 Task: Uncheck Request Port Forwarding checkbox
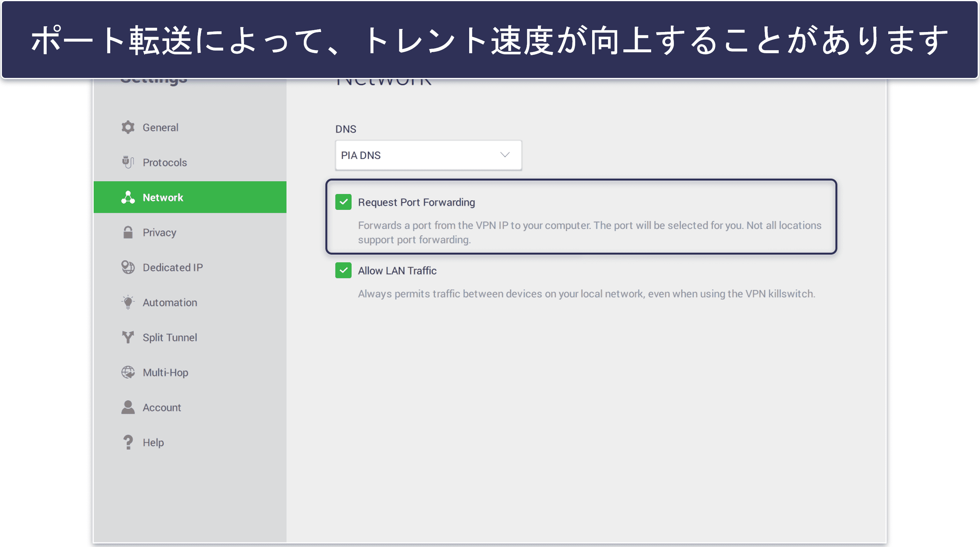click(343, 202)
